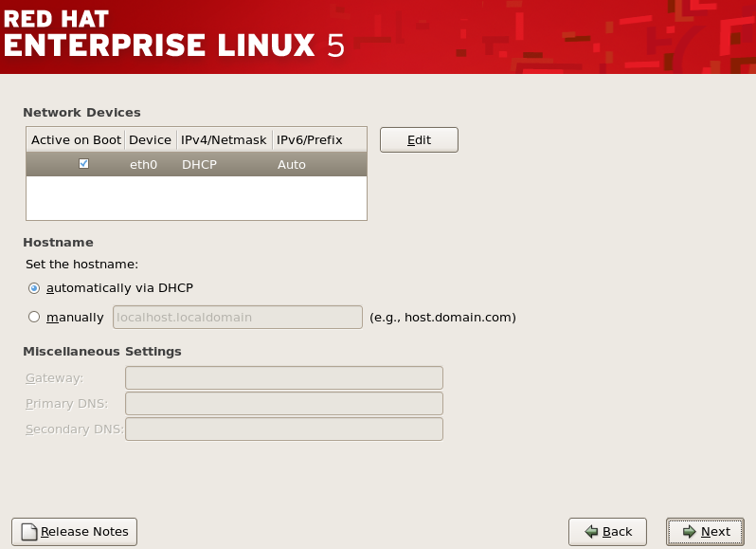The height and width of the screenshot is (549, 756).
Task: Select the eth0 device cell
Action: 143,164
